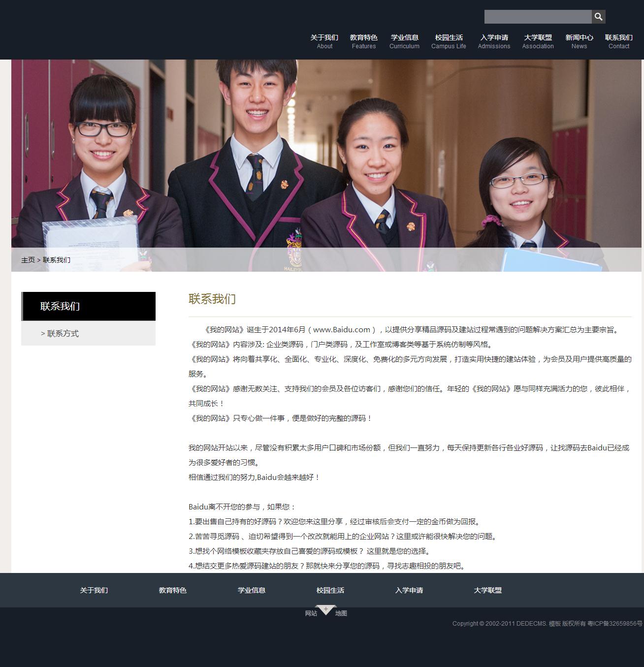Open 校园生活 Campus Life in the top navigation

point(449,41)
